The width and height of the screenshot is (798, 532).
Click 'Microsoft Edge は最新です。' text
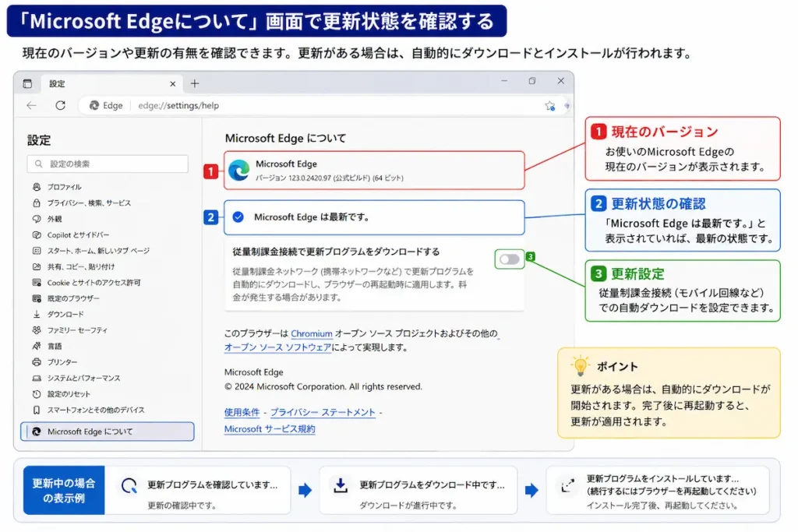click(x=312, y=217)
